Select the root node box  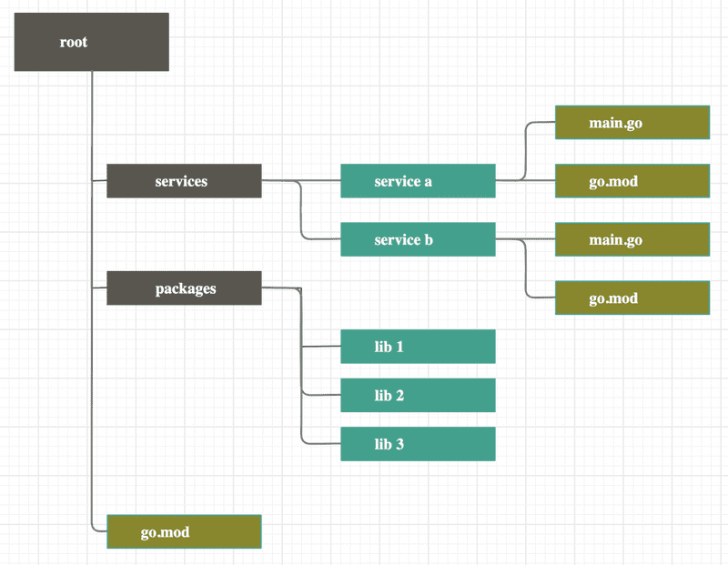(x=92, y=42)
